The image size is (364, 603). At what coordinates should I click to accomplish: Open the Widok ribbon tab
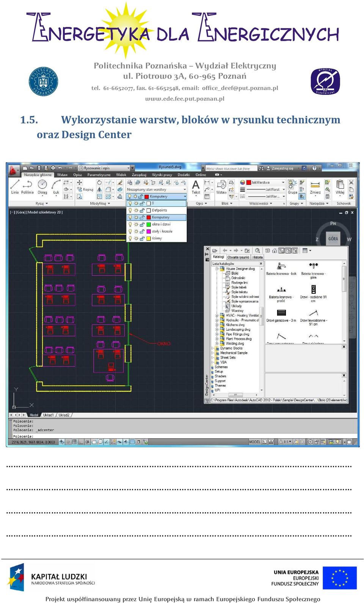click(121, 175)
